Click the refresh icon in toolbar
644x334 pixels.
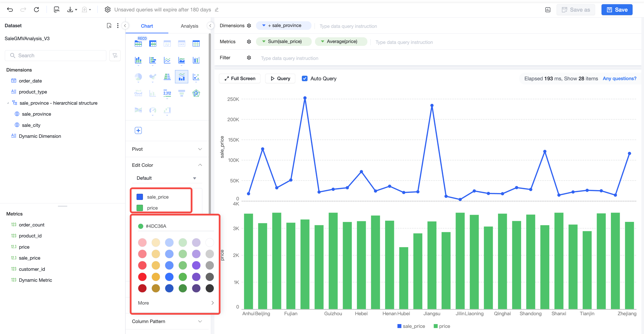coord(37,9)
